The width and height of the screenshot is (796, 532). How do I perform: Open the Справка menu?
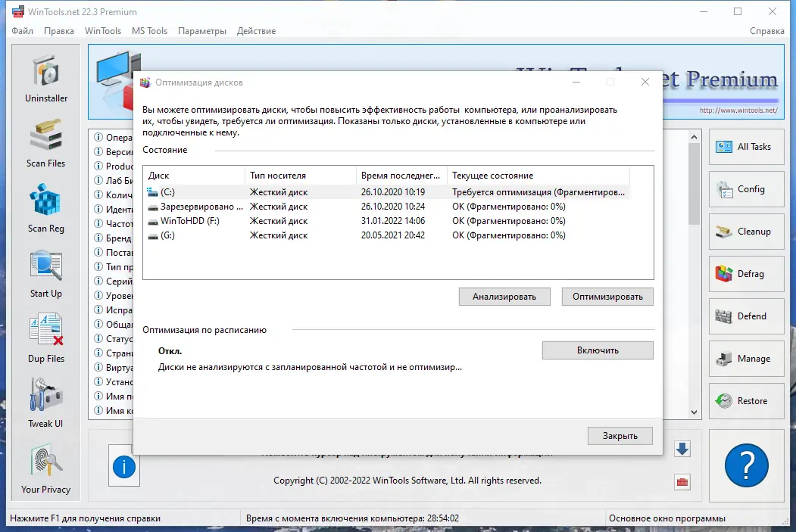[x=767, y=31]
